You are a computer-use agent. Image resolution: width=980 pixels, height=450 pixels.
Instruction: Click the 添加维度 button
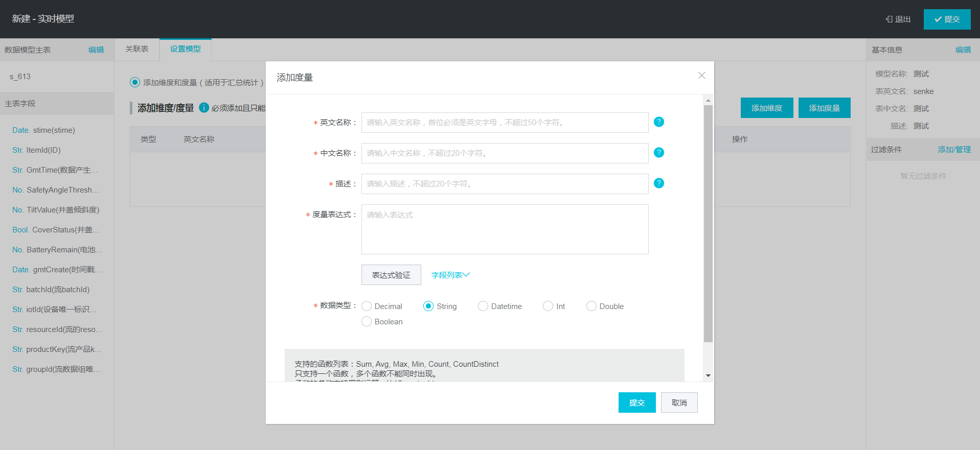pos(767,108)
